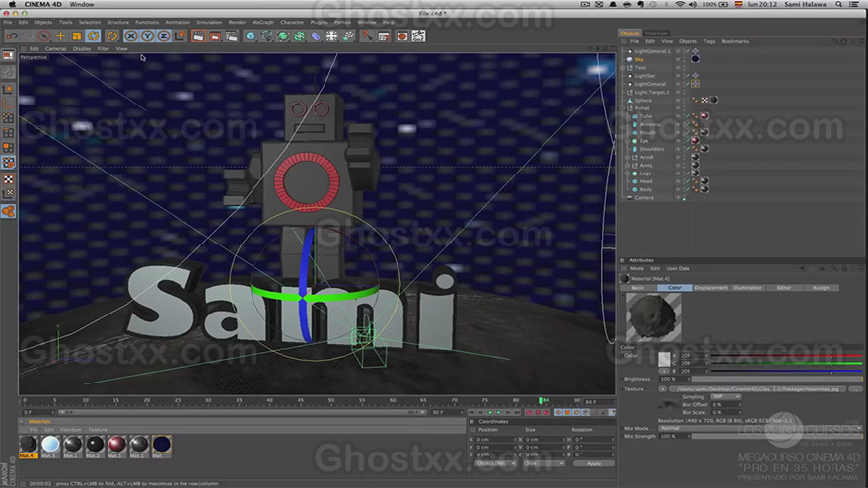Click the context help question-mark icon
868x488 pixels.
[x=367, y=35]
